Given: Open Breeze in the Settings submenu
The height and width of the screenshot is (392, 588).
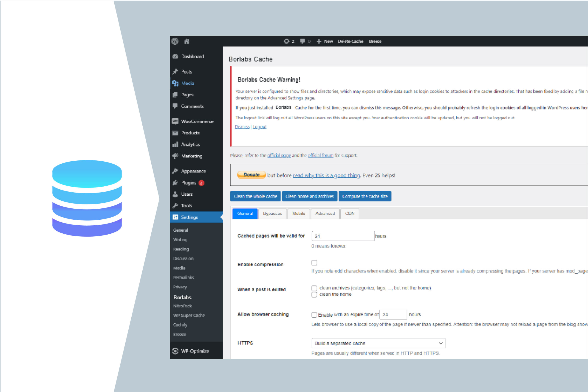Looking at the screenshot, I should pos(180,334).
